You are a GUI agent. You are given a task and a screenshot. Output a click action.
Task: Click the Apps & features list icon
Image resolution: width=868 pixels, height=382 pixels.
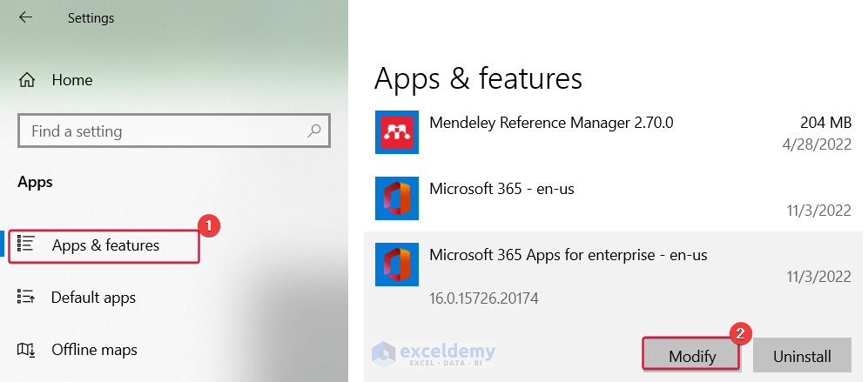pyautogui.click(x=26, y=245)
